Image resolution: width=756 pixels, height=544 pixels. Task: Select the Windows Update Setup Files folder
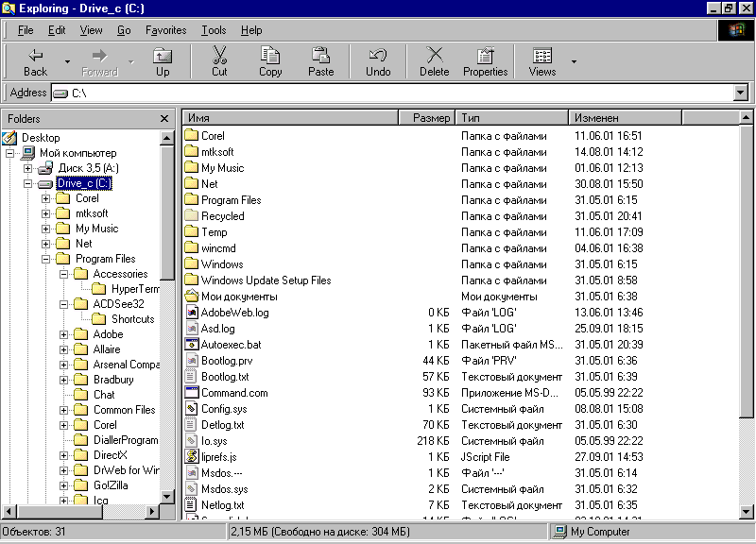[266, 280]
